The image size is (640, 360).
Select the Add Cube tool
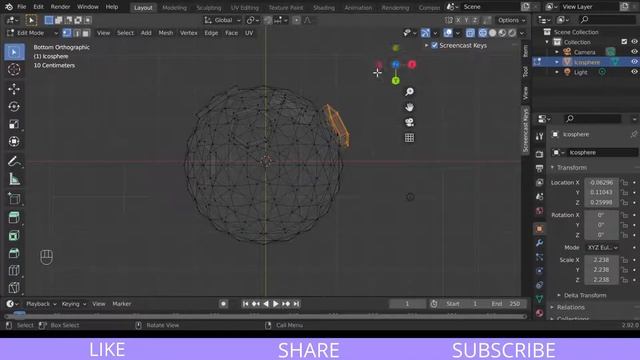click(14, 199)
